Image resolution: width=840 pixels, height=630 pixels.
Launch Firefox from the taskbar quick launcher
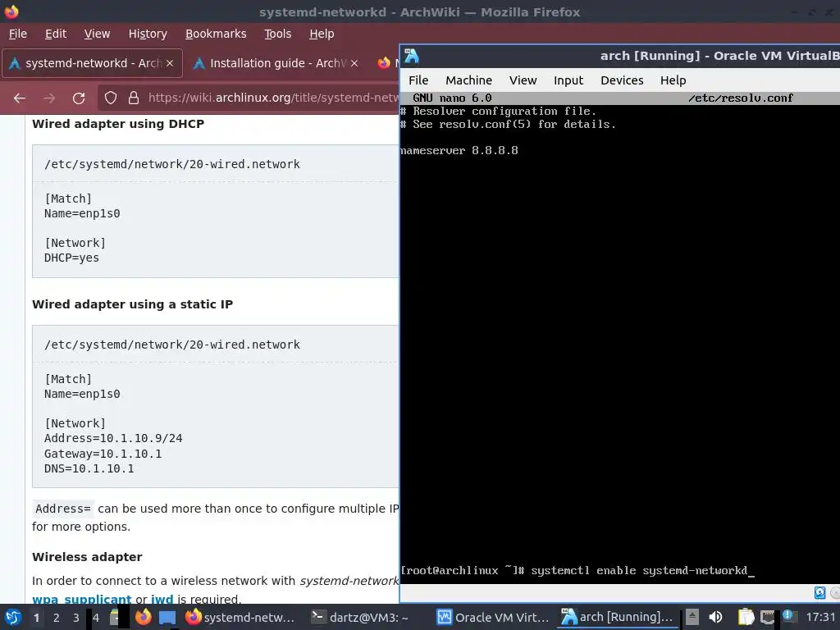pyautogui.click(x=143, y=617)
